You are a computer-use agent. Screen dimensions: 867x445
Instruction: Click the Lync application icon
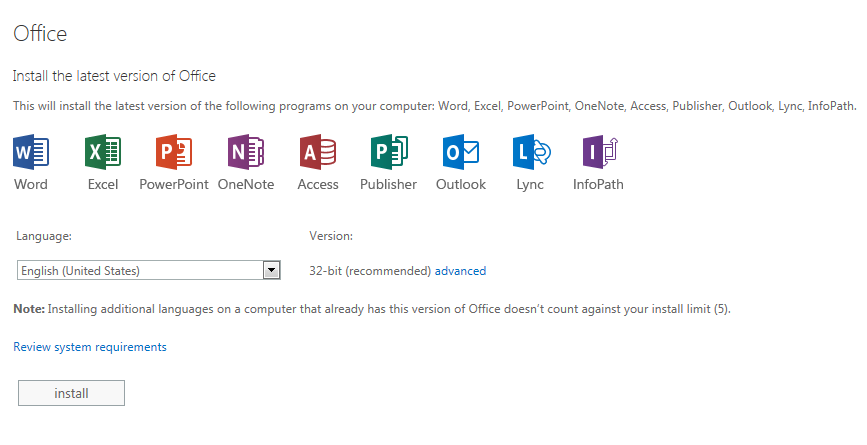click(532, 152)
